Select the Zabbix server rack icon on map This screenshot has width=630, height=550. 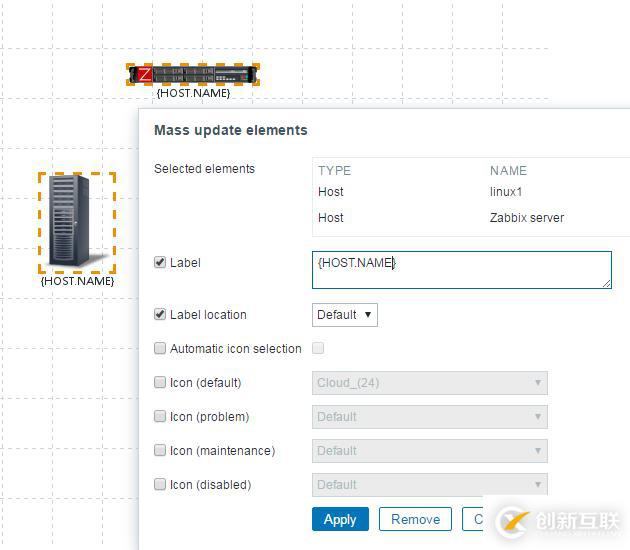pyautogui.click(x=193, y=74)
